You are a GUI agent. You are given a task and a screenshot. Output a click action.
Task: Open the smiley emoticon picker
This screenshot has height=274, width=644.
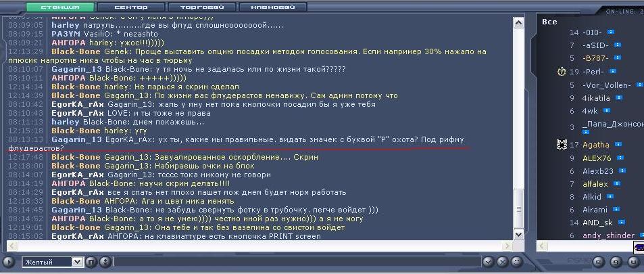point(516,262)
